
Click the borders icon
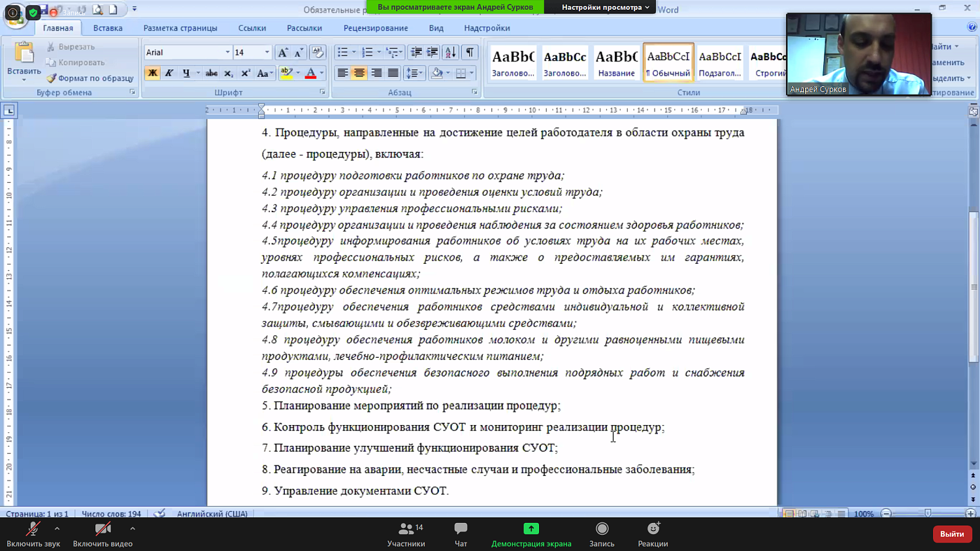(461, 73)
